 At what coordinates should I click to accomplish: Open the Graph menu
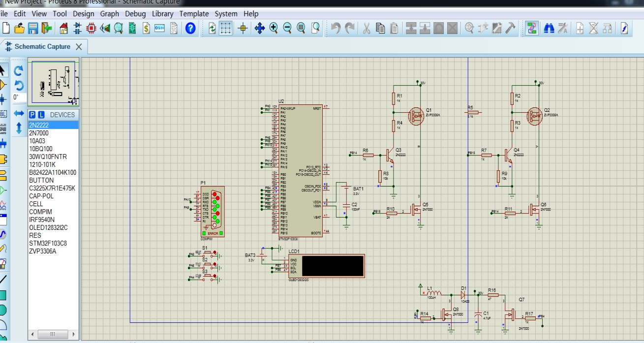click(x=110, y=14)
